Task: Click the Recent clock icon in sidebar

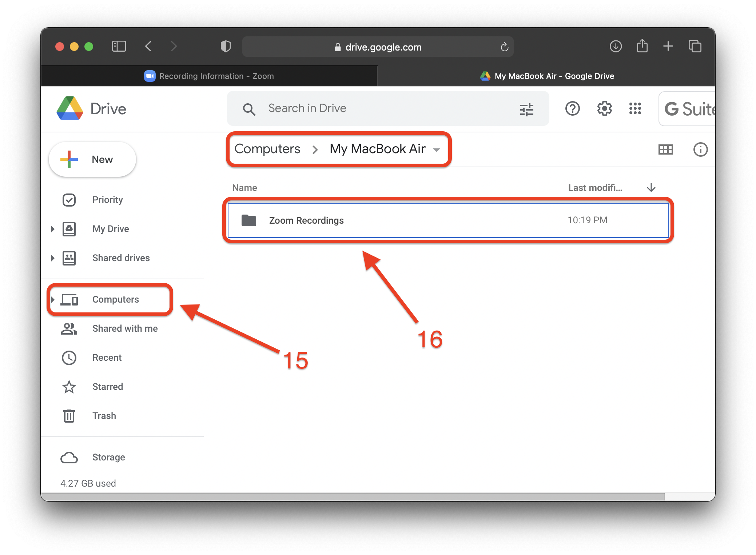Action: [69, 358]
